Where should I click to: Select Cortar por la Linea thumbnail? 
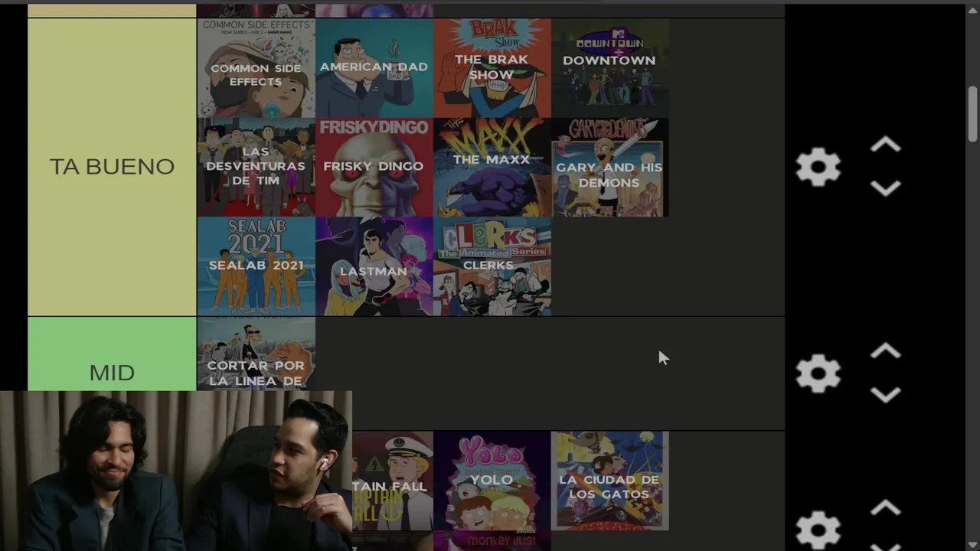256,354
